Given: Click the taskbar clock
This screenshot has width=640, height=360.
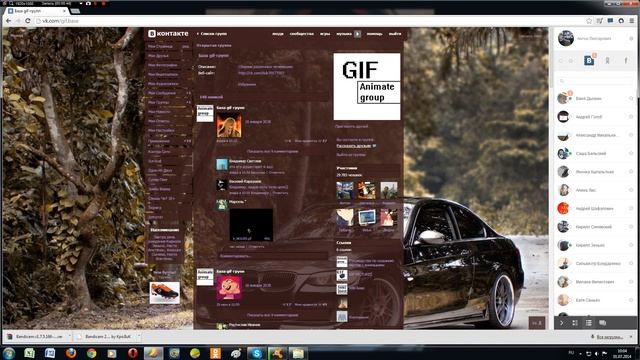Looking at the screenshot, I should click(622, 353).
